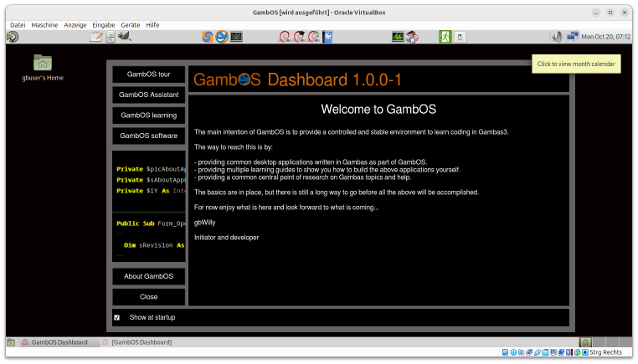Screen dimensions: 638x364
Task: Open the Geräte menu
Action: tap(130, 25)
